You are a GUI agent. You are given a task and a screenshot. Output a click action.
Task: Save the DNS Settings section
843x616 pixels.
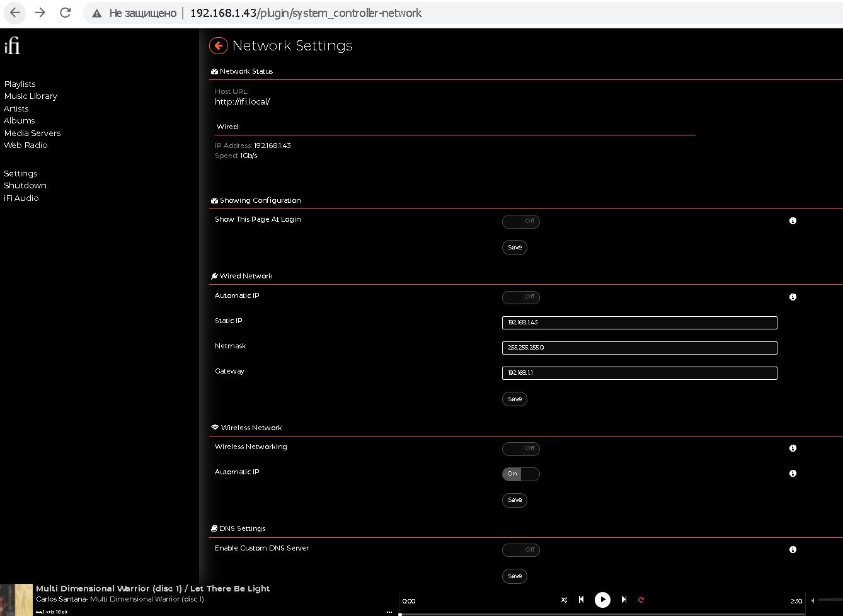[x=515, y=576]
